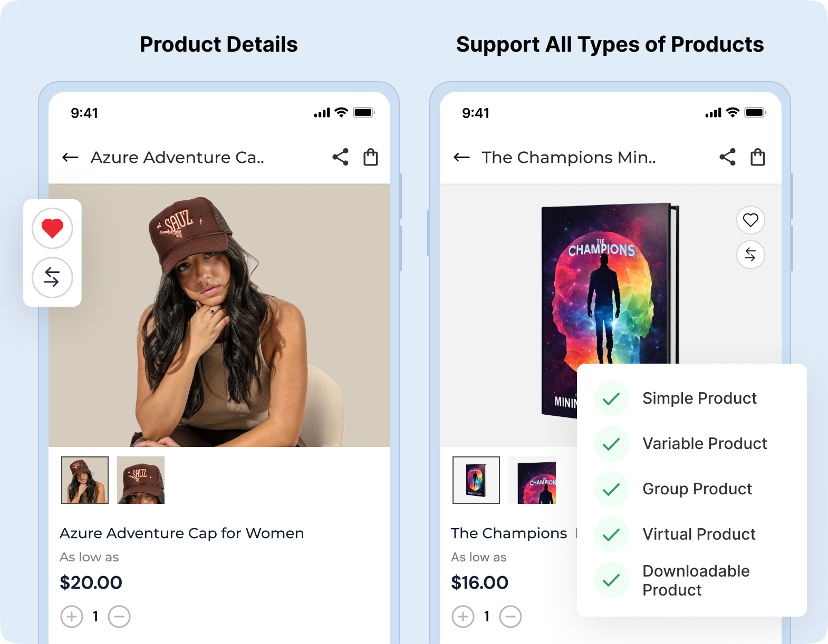Open shopping bag on Champions page
This screenshot has width=828, height=644.
click(x=758, y=157)
